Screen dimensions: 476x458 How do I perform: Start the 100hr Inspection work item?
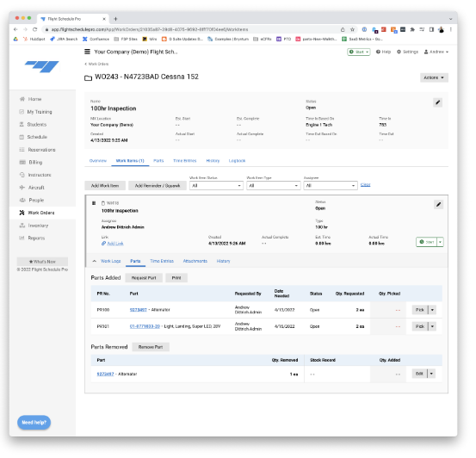pyautogui.click(x=427, y=242)
